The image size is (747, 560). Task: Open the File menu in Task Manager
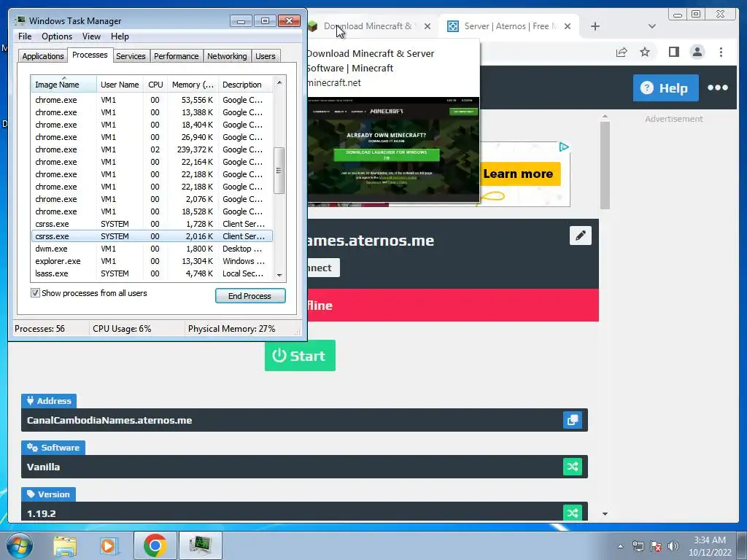coord(25,36)
